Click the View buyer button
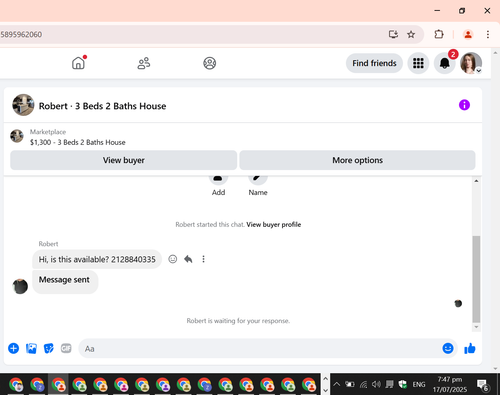500x395 pixels. (x=124, y=160)
